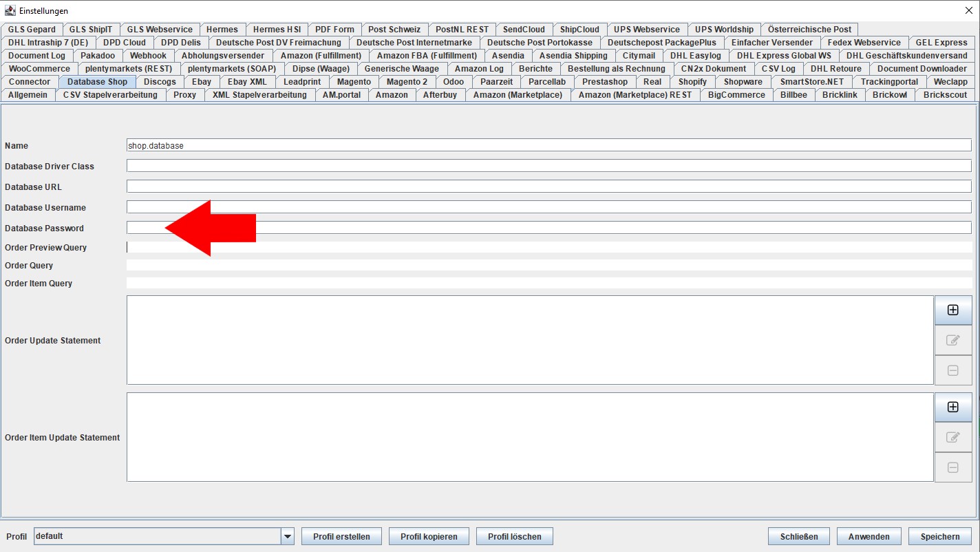Edit the selected Order Item Update Statement
980x552 pixels.
pos(952,437)
